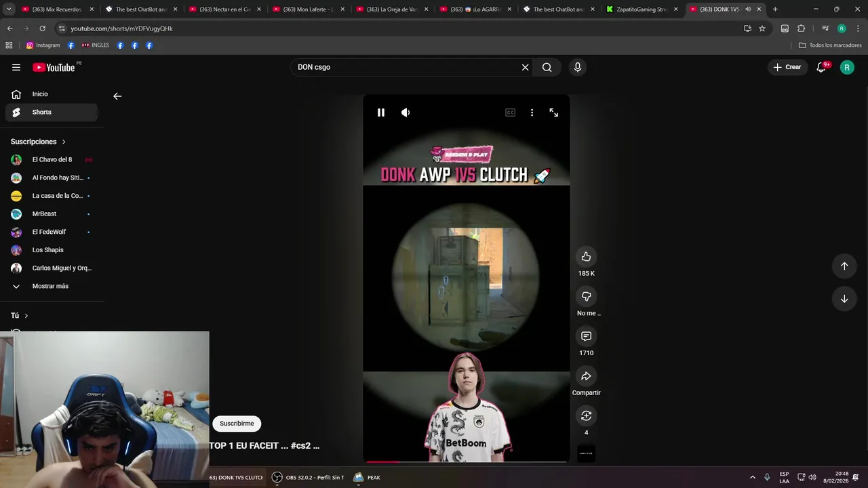Go to the next Short
The width and height of the screenshot is (868, 488).
tap(844, 299)
